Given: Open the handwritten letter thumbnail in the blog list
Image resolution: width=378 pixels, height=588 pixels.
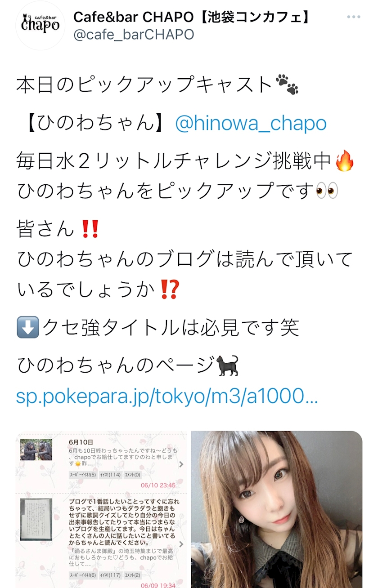Looking at the screenshot, I should tap(36, 519).
